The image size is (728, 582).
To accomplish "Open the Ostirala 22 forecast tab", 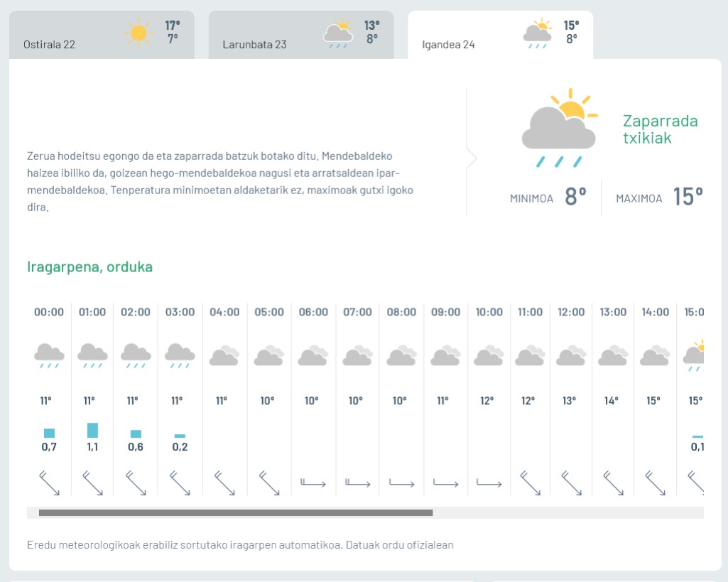I will click(x=102, y=35).
